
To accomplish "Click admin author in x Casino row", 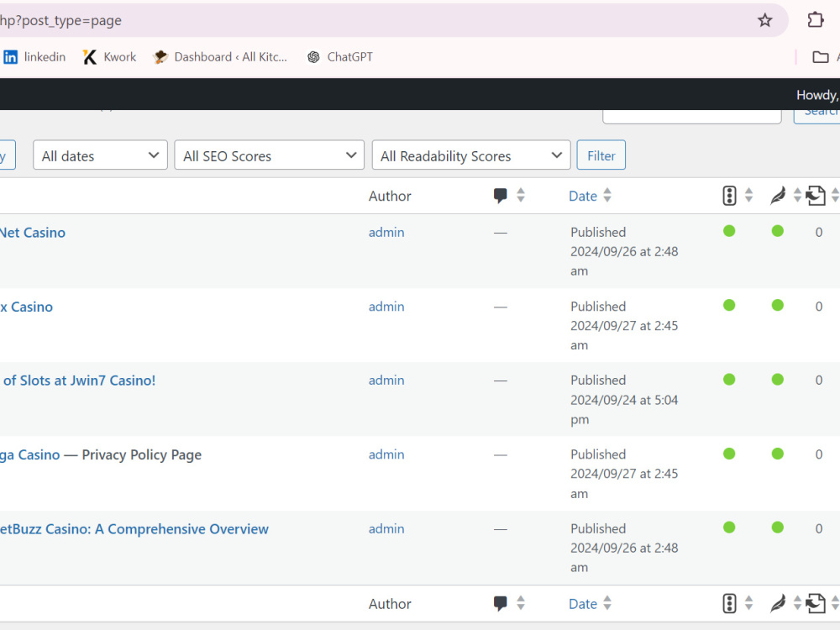I will (386, 307).
